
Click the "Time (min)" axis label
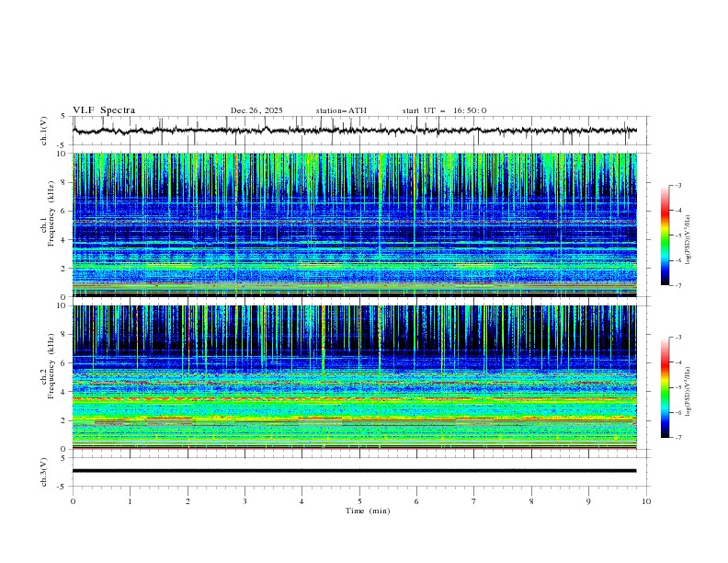(x=368, y=511)
